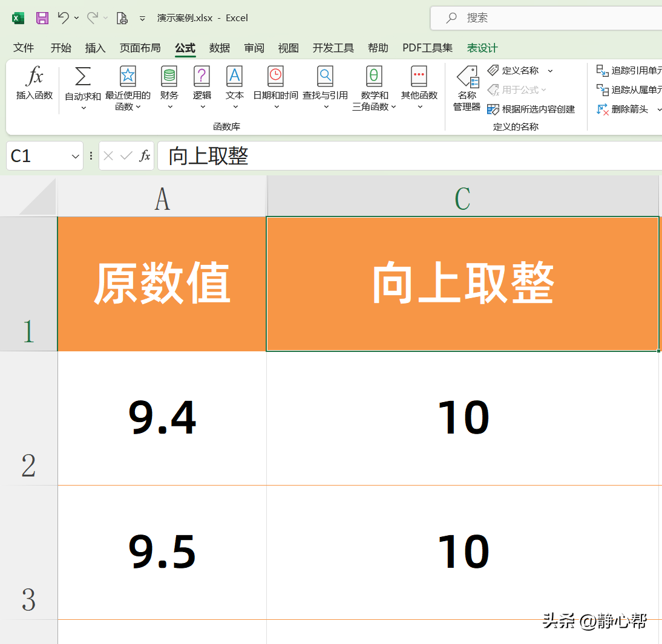
Task: Switch to the 插入 ribbon tab
Action: click(x=96, y=48)
